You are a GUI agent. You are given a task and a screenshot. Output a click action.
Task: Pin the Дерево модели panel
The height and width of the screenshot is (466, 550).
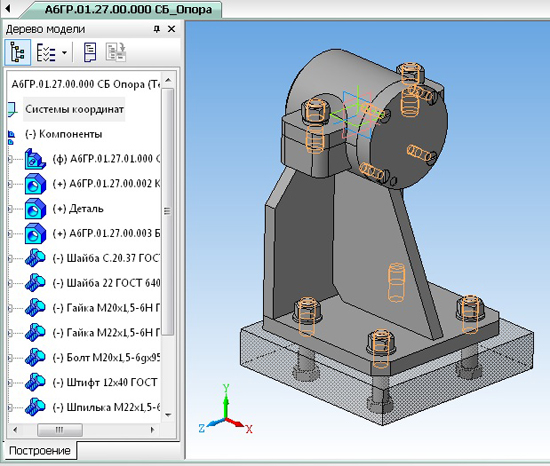tap(157, 29)
